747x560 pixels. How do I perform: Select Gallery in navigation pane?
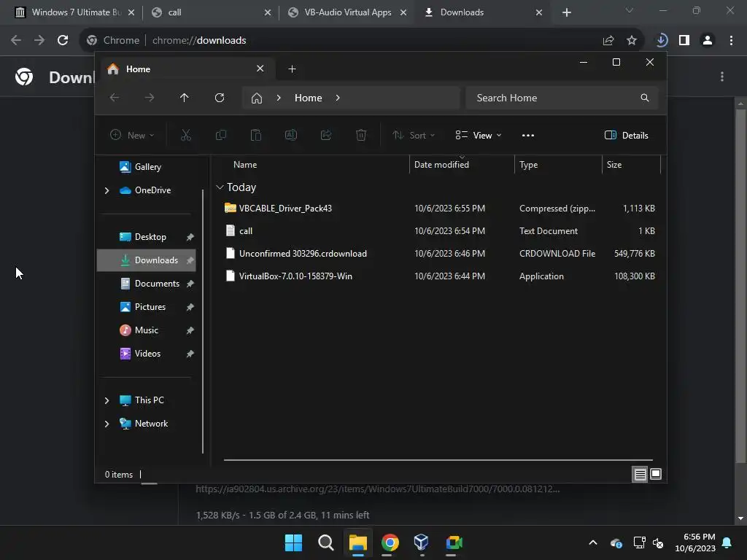(147, 167)
